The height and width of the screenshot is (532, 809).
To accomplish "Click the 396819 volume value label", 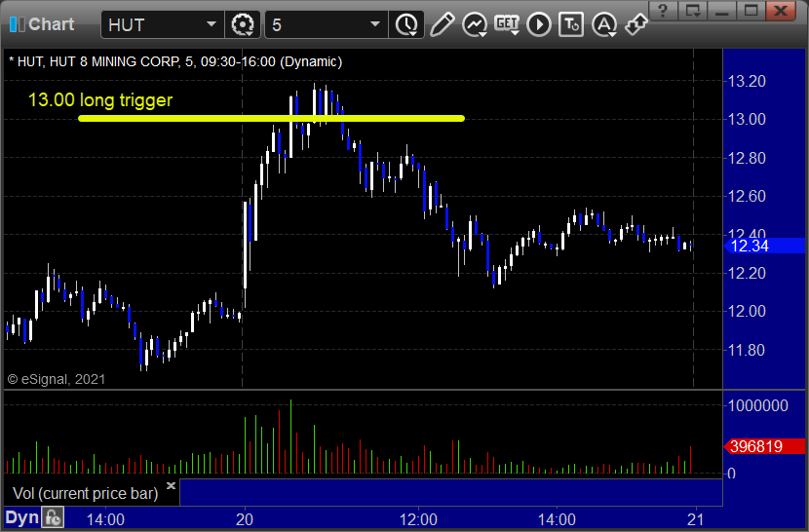I will [764, 446].
